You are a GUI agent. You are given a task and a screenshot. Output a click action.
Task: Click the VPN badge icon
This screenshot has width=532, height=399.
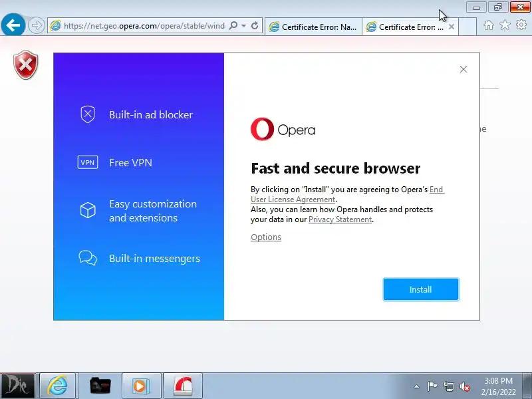point(88,162)
